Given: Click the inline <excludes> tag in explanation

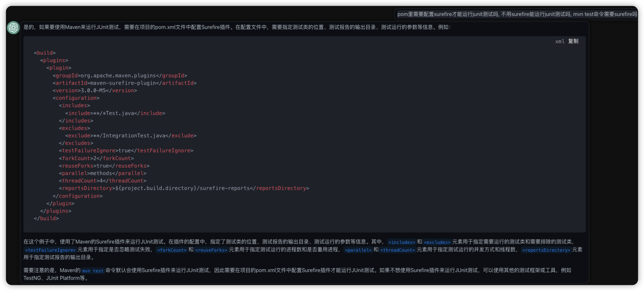Looking at the screenshot, I should coord(437,242).
